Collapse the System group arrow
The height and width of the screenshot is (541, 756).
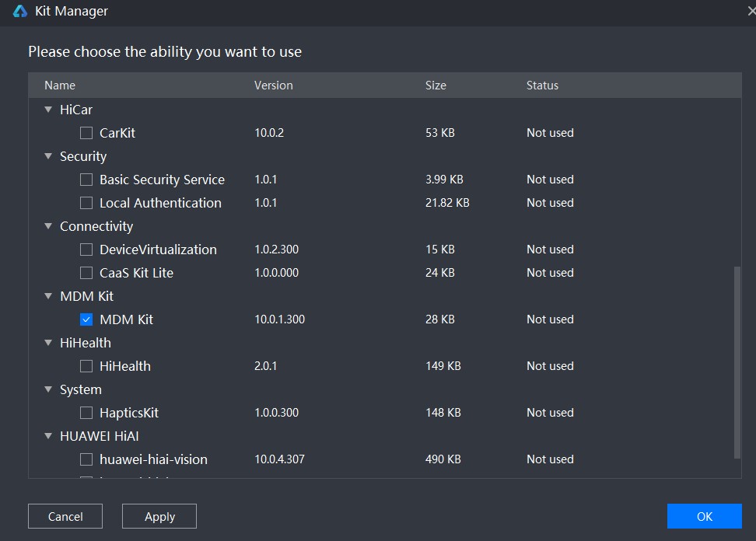(48, 389)
